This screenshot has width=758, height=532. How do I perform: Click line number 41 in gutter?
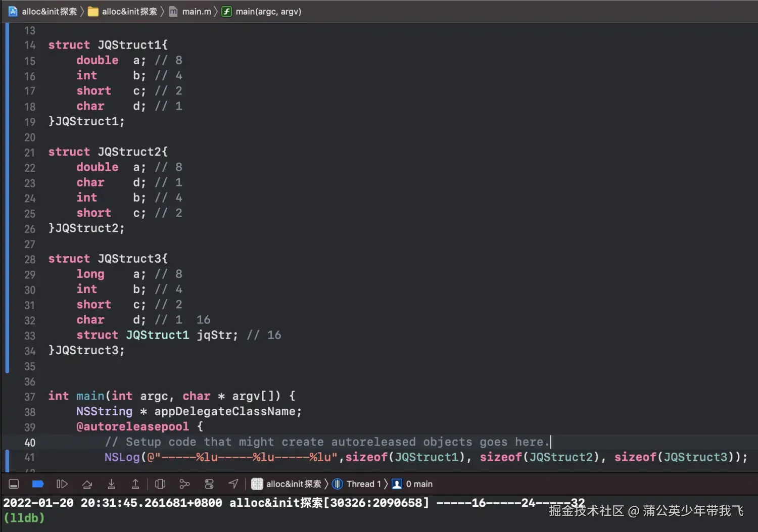30,457
